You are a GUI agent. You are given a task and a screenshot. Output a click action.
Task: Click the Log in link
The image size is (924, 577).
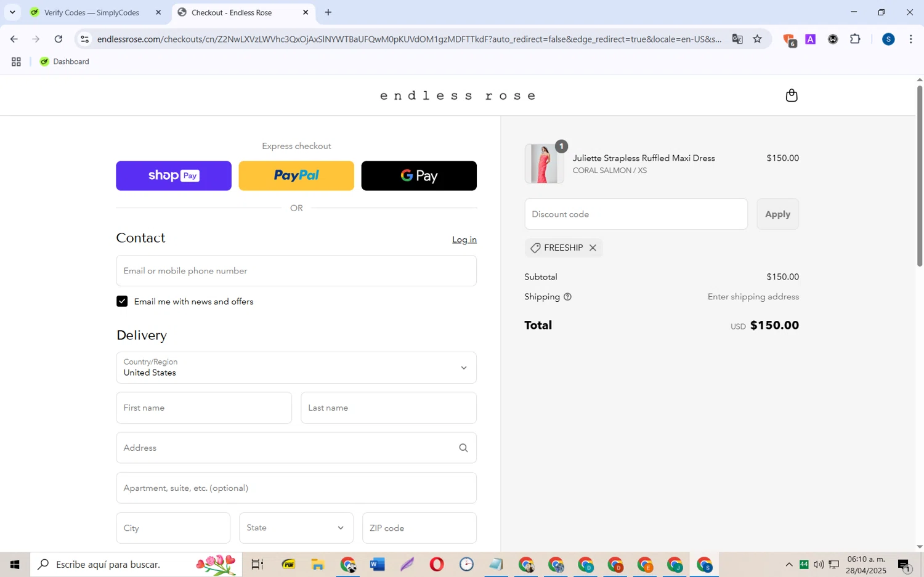click(464, 240)
